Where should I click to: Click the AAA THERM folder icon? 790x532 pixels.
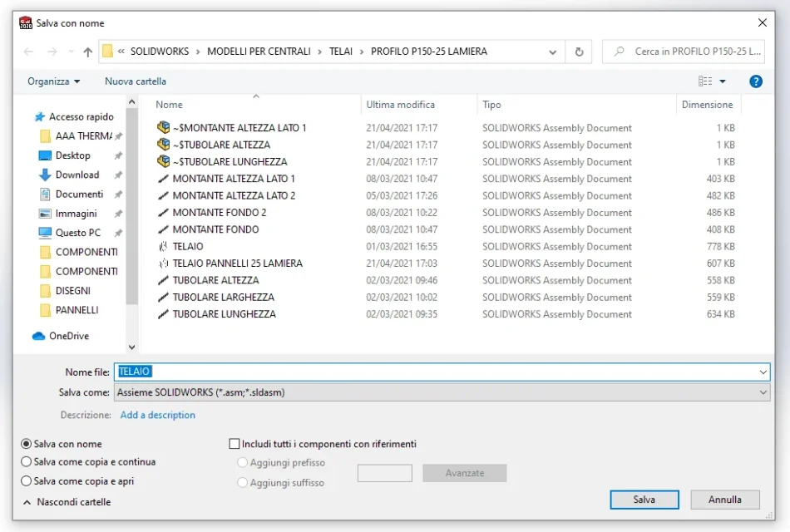coord(45,136)
